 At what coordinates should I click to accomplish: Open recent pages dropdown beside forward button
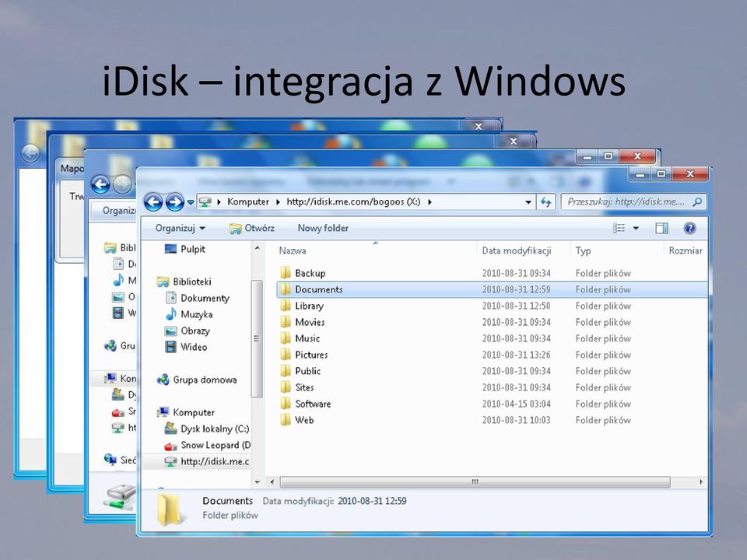pyautogui.click(x=191, y=202)
